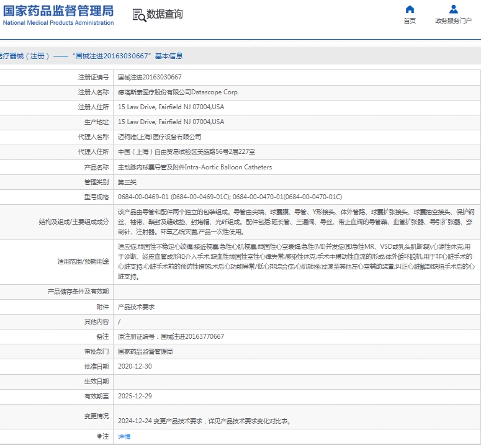Click the 数据查询 heading
Viewport: 481px width, 448px height.
(164, 14)
